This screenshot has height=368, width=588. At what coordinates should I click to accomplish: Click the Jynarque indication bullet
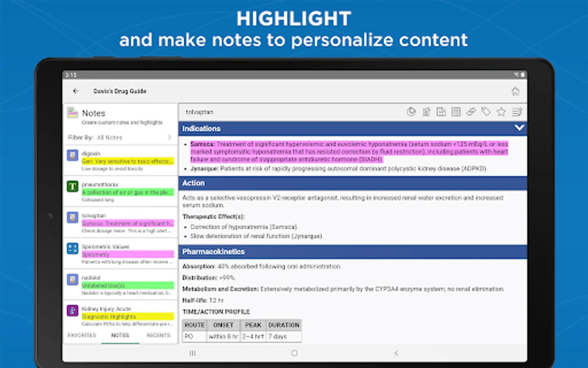[x=339, y=168]
